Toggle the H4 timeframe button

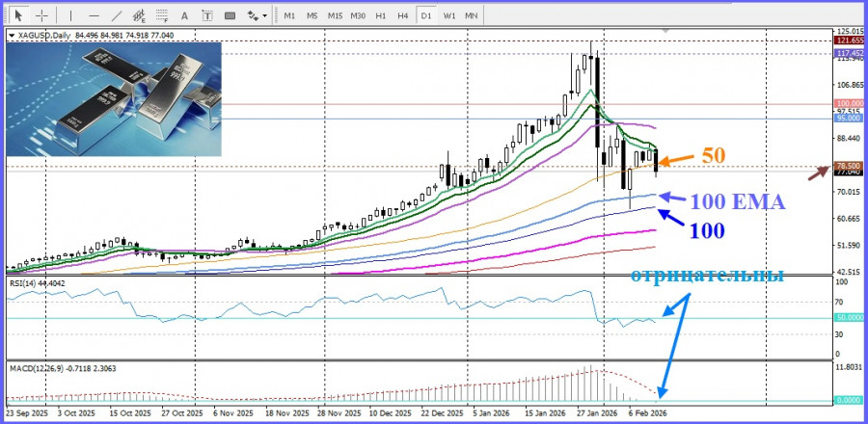(x=404, y=15)
